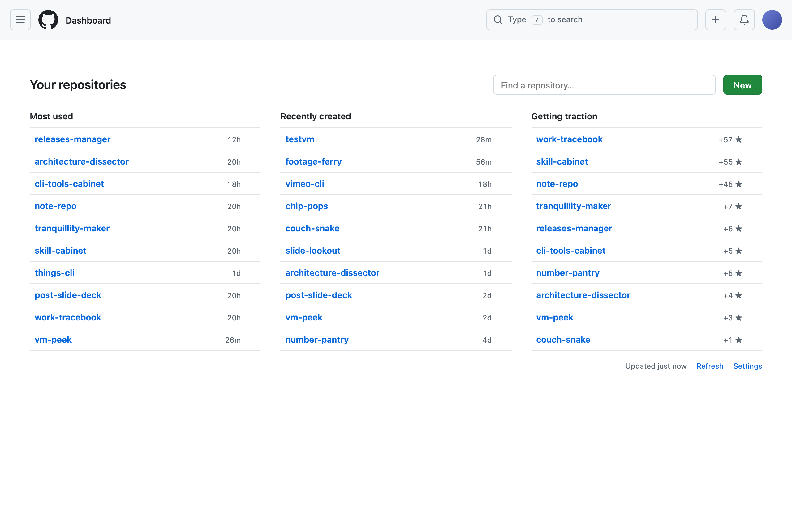Open skill-cabinet under Getting traction
The image size is (792, 532).
click(x=562, y=161)
